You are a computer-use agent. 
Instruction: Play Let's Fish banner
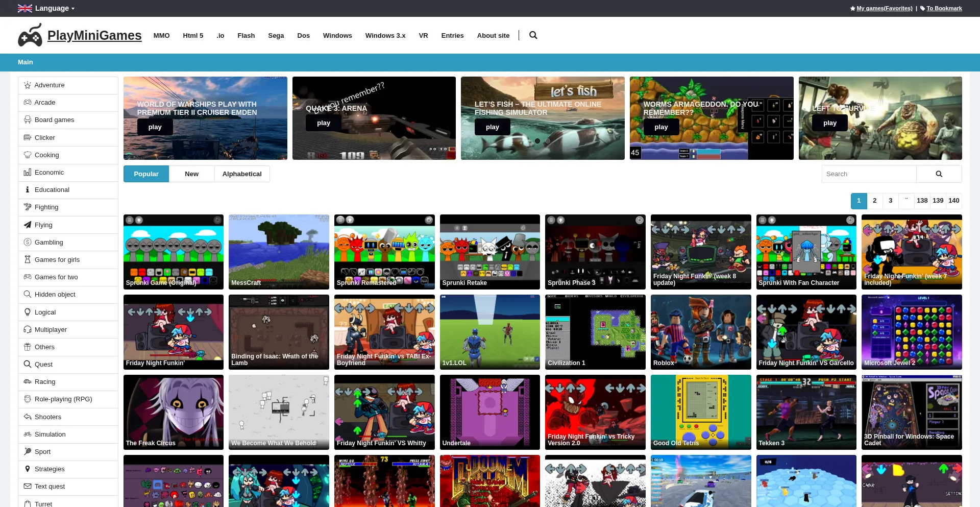point(493,127)
